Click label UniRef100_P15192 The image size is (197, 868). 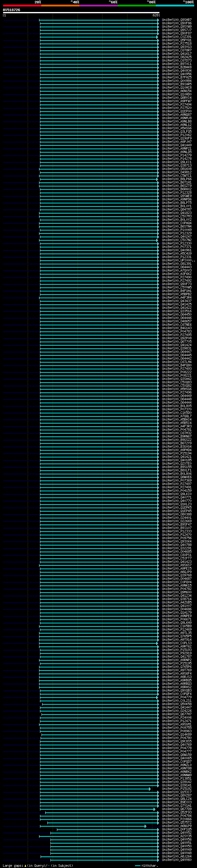[176, 789]
